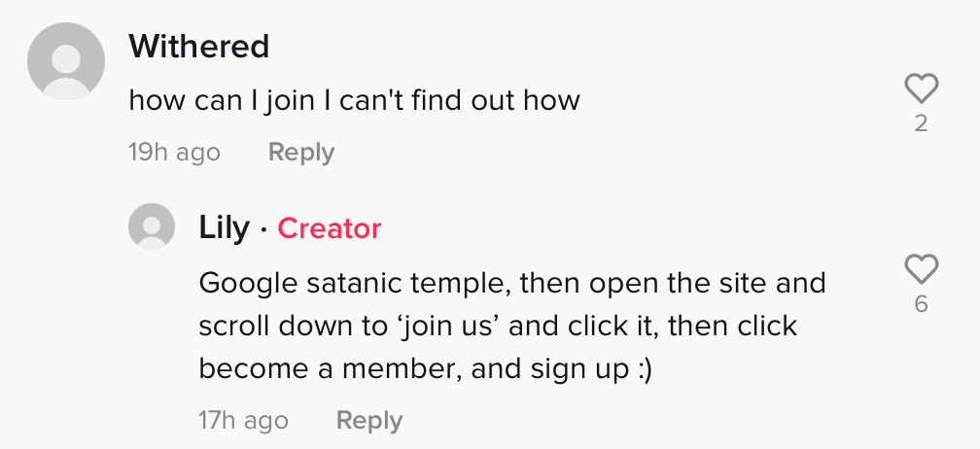Screen dimensions: 980x449
Task: Open the Withered username link
Action: [198, 47]
